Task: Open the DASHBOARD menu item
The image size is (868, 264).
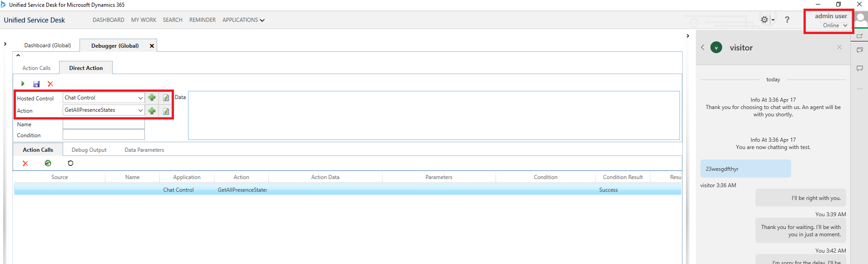Action: tap(109, 20)
